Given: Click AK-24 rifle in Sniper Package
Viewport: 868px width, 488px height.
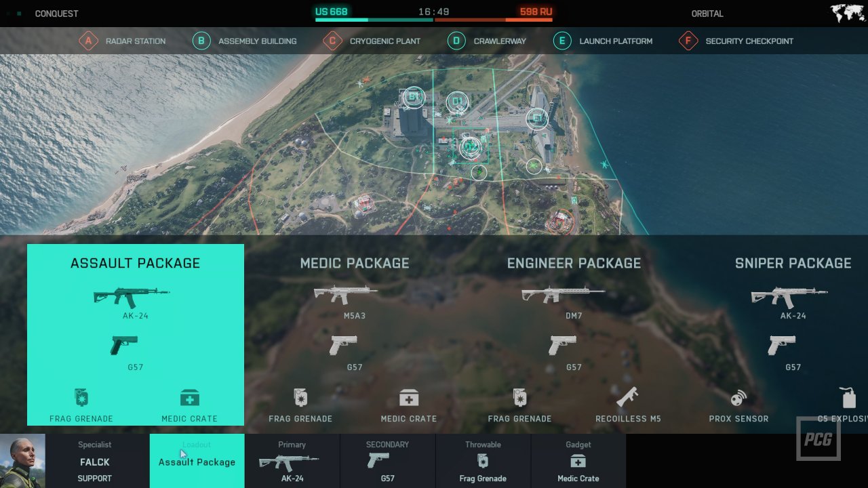Looking at the screenshot, I should 789,296.
